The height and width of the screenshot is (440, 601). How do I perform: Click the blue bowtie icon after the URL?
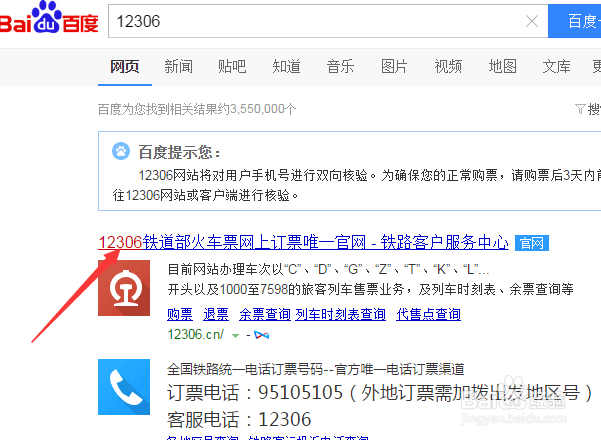pyautogui.click(x=261, y=335)
